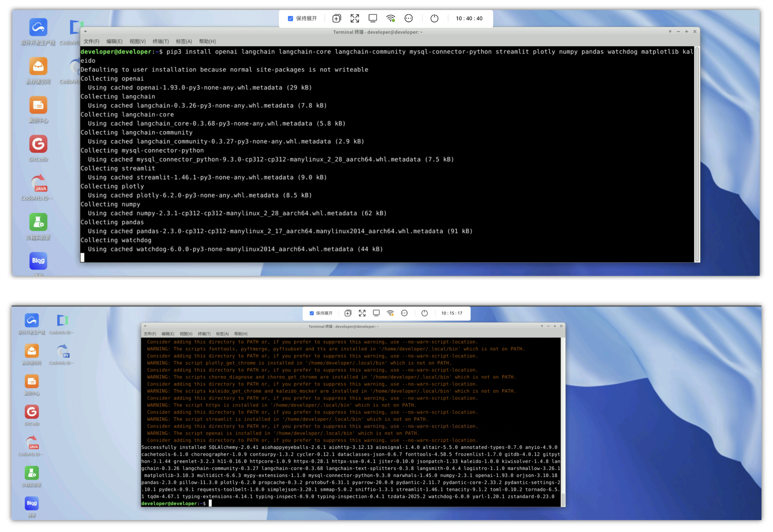773x532 pixels.
Task: Open 编辑(E) menu in the lower terminal
Action: point(168,334)
